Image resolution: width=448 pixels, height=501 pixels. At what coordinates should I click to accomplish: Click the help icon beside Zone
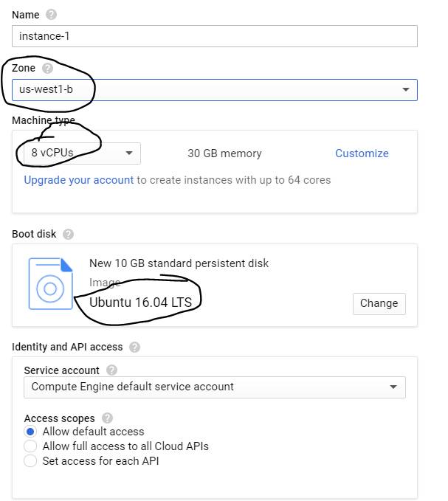click(x=48, y=69)
